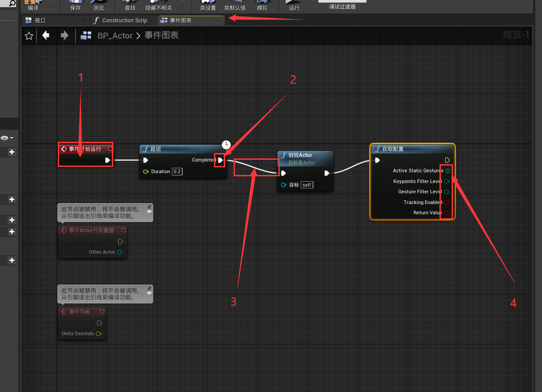Click BP_Actor in the breadcrumb path

[115, 36]
